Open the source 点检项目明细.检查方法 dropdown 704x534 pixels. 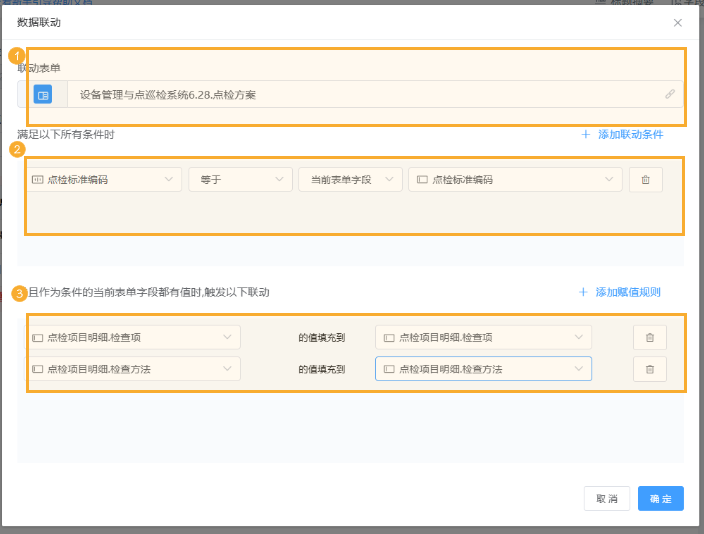coord(132,369)
